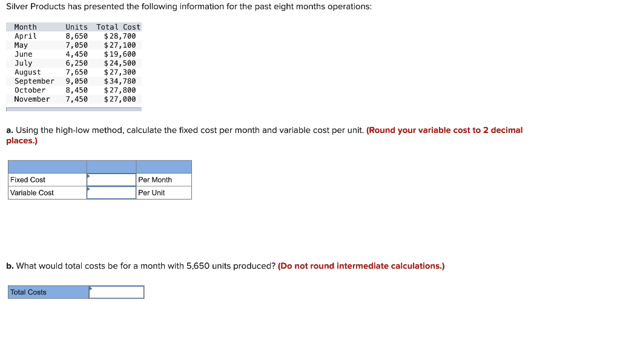The height and width of the screenshot is (364, 620).
Task: Click the Per Unit label cell
Action: 163,192
